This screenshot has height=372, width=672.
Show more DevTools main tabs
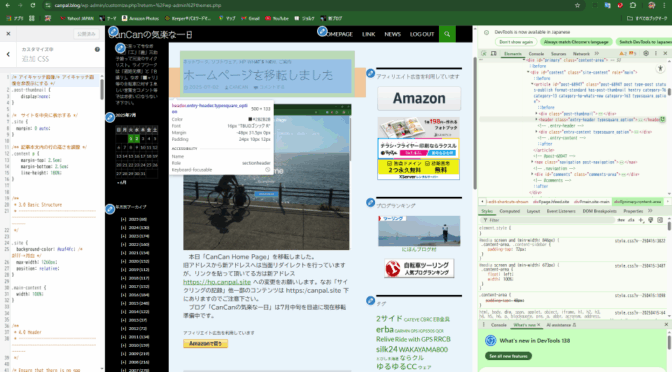coord(597,54)
